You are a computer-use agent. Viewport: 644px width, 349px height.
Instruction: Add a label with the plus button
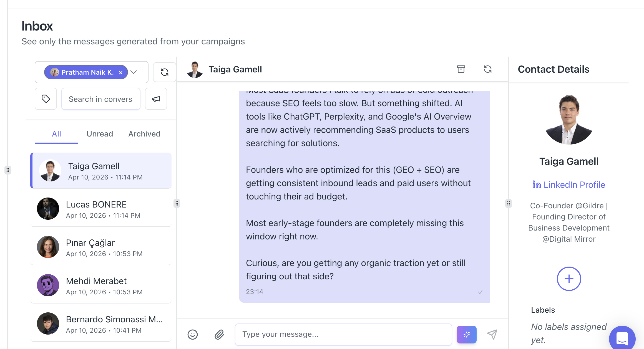click(x=569, y=279)
